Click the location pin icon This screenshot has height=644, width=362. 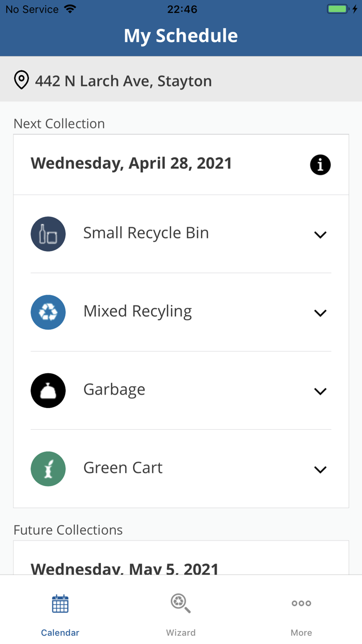[x=21, y=80]
